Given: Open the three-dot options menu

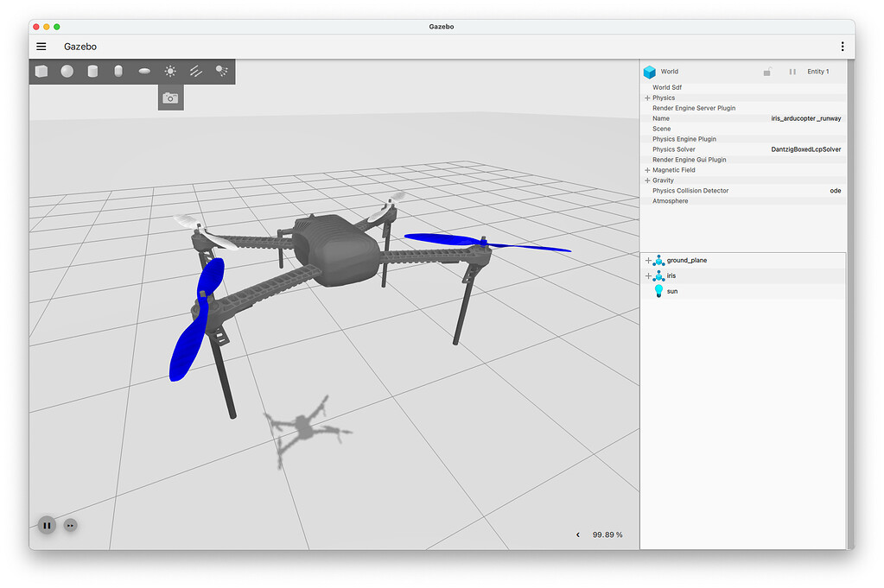Looking at the screenshot, I should tap(843, 46).
